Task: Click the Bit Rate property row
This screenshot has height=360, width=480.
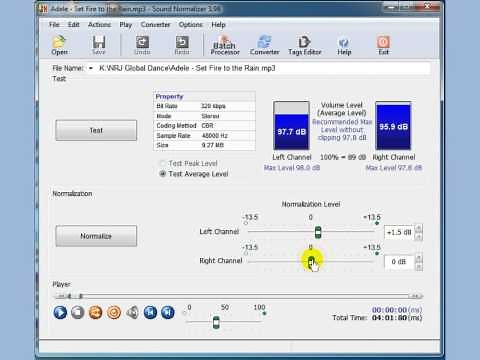Action: [204, 106]
